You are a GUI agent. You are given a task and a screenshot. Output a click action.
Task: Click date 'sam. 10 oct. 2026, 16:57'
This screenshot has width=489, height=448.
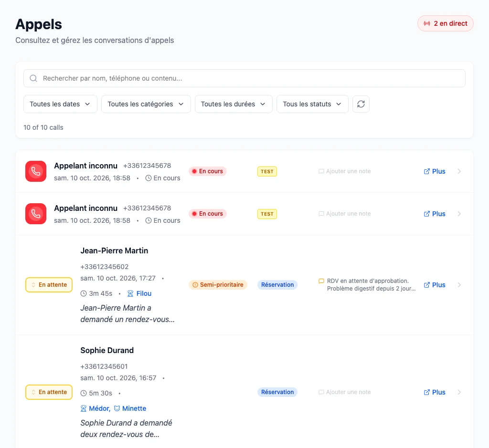pyautogui.click(x=118, y=378)
